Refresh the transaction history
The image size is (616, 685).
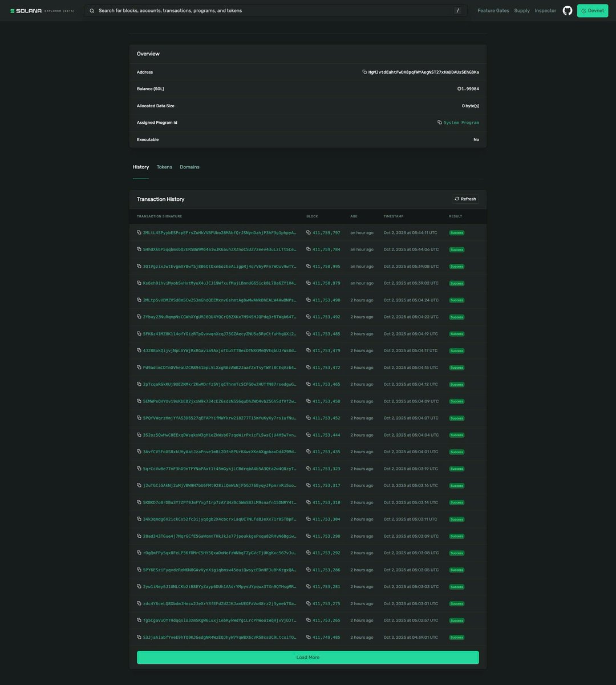(x=465, y=199)
